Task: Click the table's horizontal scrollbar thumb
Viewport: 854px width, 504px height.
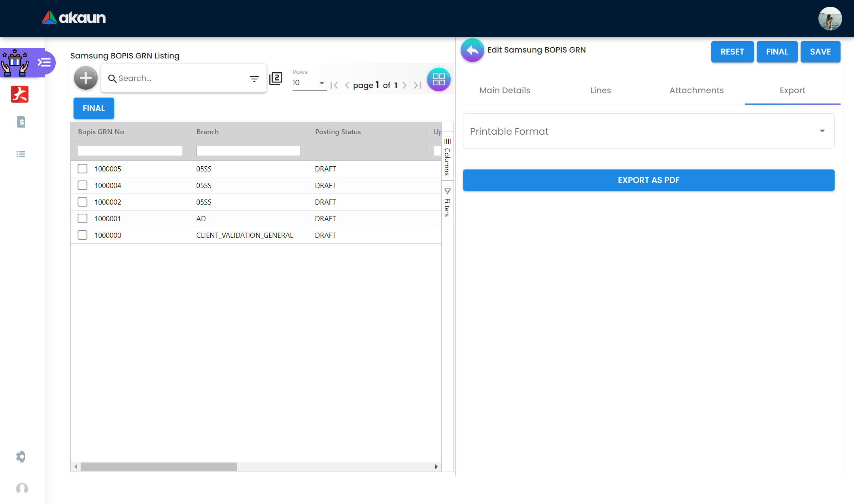Action: coord(159,466)
